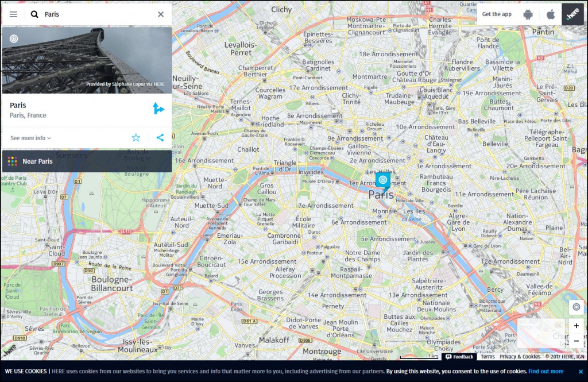This screenshot has width=588, height=382.
Task: Share the Paris location
Action: tap(160, 138)
